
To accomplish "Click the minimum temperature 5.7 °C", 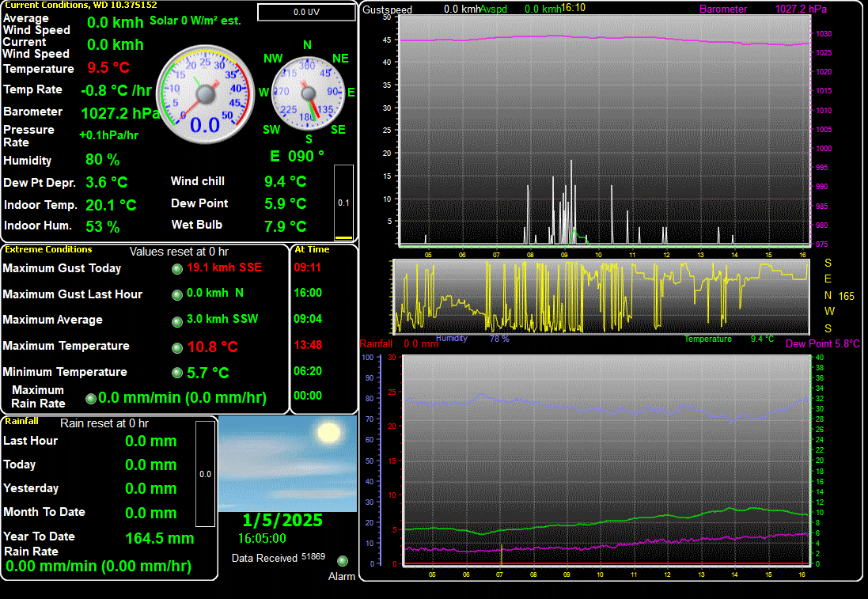I will pyautogui.click(x=208, y=373).
